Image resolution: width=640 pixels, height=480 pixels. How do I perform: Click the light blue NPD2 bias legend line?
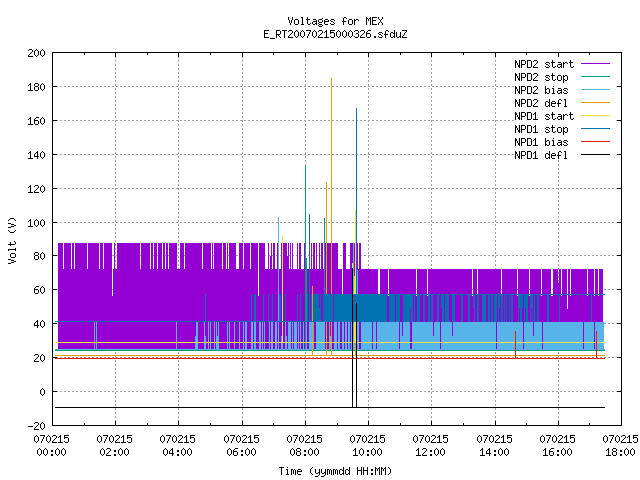[x=595, y=90]
